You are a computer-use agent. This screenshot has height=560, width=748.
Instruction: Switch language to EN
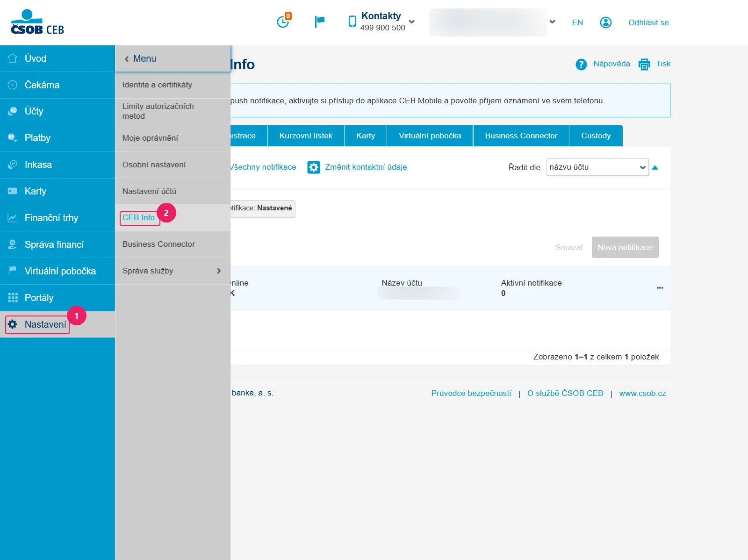[577, 22]
